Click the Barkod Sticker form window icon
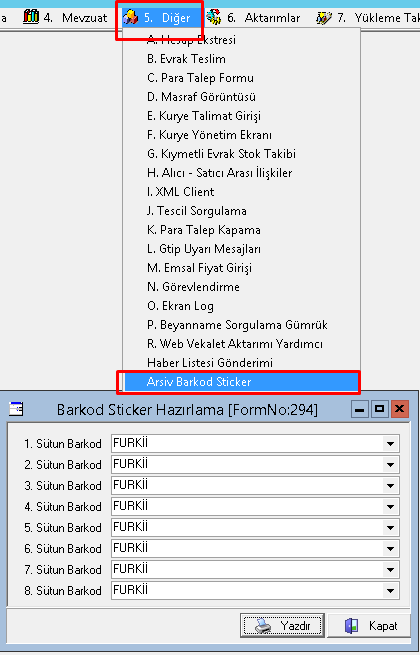Screen dimensions: 420x655 [16, 409]
